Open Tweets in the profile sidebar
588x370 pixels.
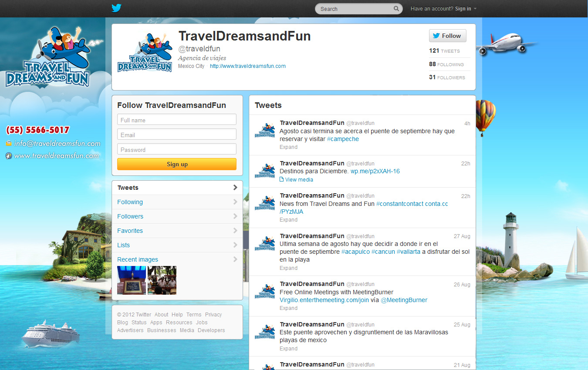(177, 188)
